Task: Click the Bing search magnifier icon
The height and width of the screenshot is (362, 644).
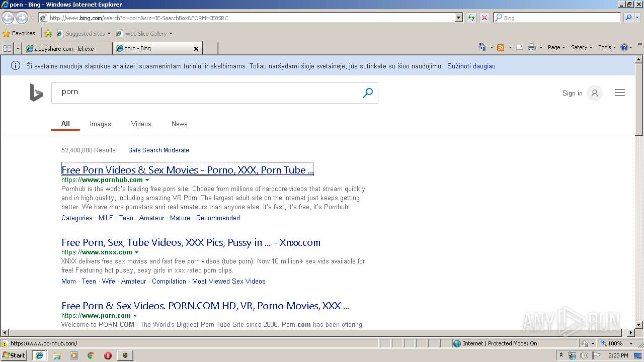Action: [x=368, y=93]
